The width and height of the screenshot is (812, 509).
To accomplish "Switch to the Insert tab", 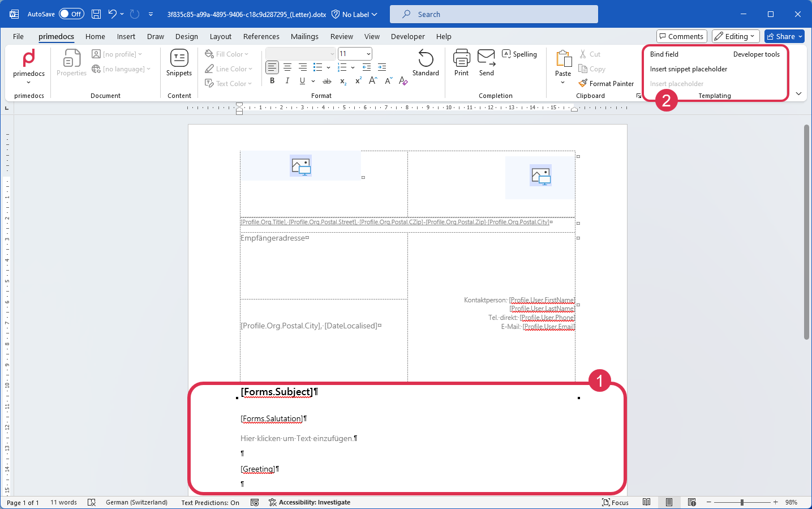I will tap(126, 36).
